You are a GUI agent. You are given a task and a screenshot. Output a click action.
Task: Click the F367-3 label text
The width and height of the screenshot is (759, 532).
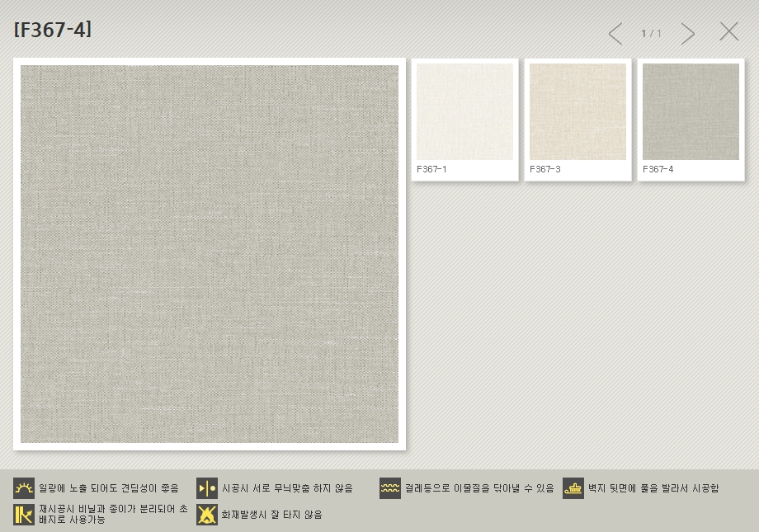pyautogui.click(x=544, y=169)
